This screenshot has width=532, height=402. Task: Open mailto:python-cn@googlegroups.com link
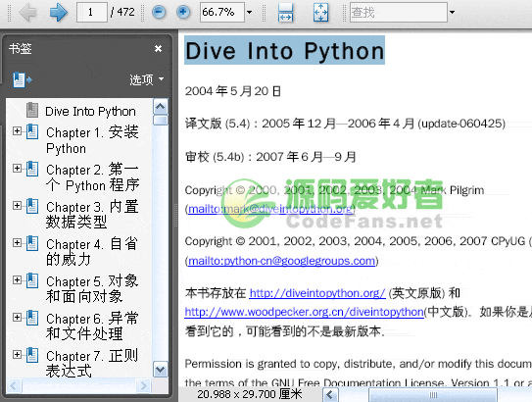pyautogui.click(x=281, y=261)
